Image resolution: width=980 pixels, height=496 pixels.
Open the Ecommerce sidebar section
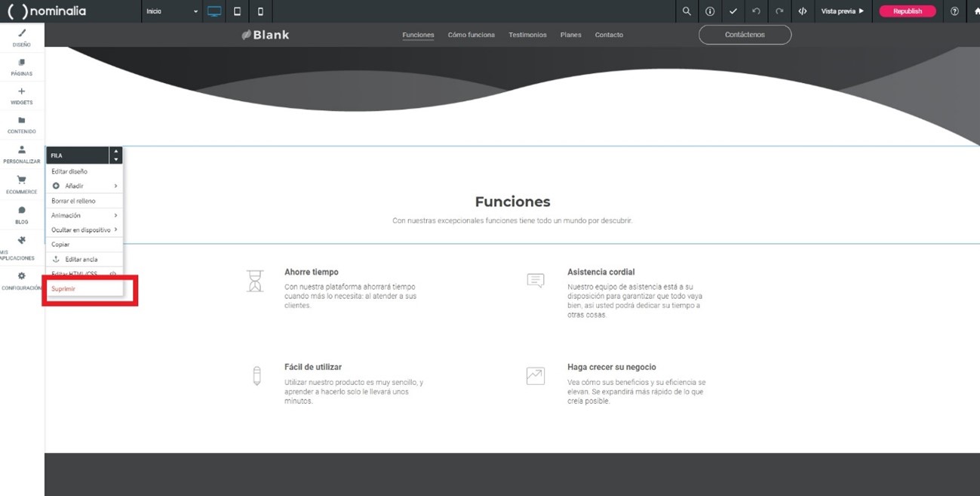(x=21, y=184)
